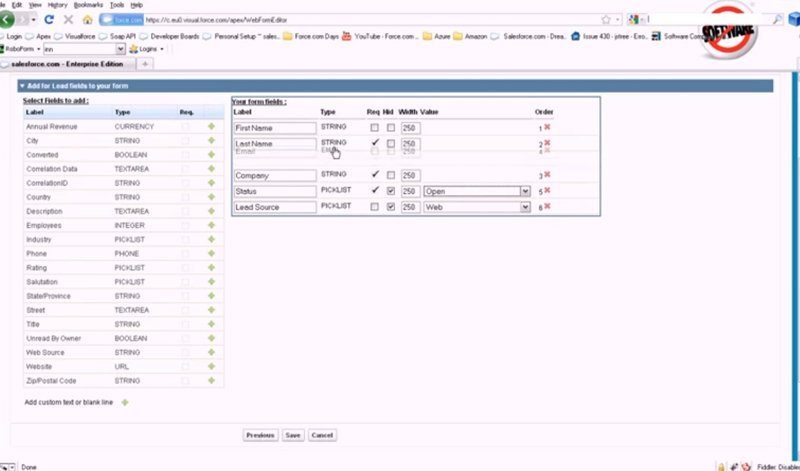Image resolution: width=800 pixels, height=471 pixels.
Task: Add the Web Source field with plus icon
Action: click(x=211, y=352)
